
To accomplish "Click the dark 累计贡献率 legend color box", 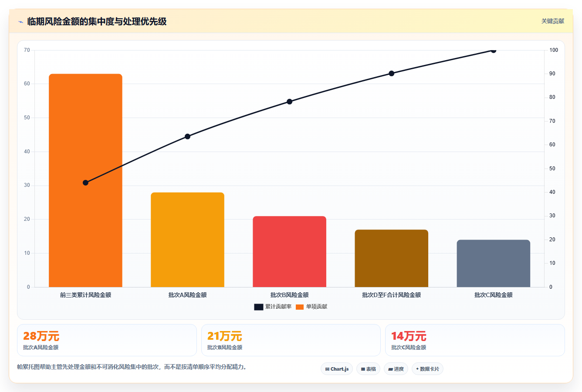I will point(259,307).
